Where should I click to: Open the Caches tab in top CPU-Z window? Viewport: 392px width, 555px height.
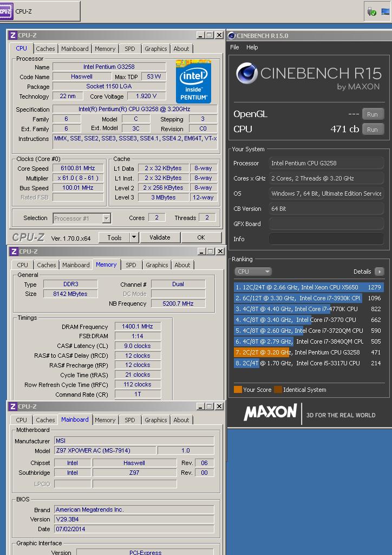click(45, 49)
